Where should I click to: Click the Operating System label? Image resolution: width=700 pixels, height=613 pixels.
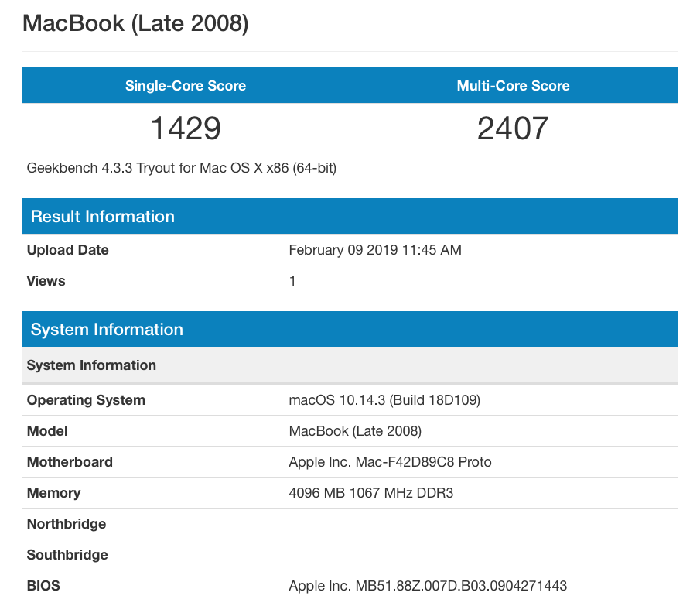(86, 400)
